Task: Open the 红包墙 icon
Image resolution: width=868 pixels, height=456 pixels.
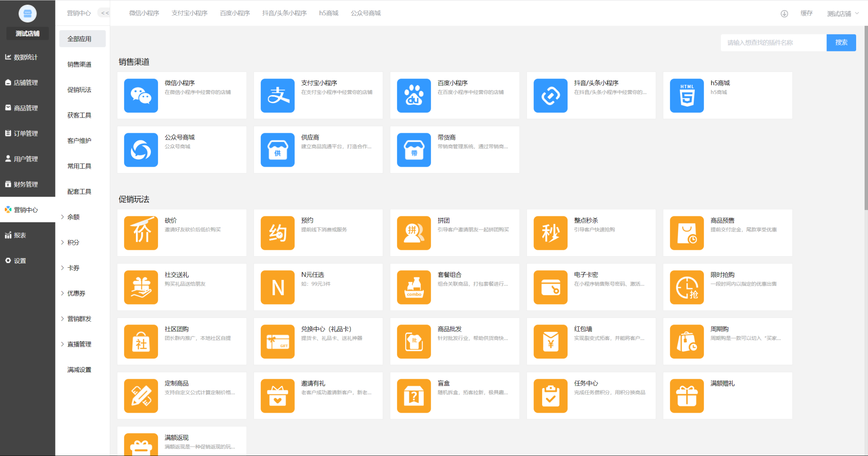Action: tap(550, 341)
